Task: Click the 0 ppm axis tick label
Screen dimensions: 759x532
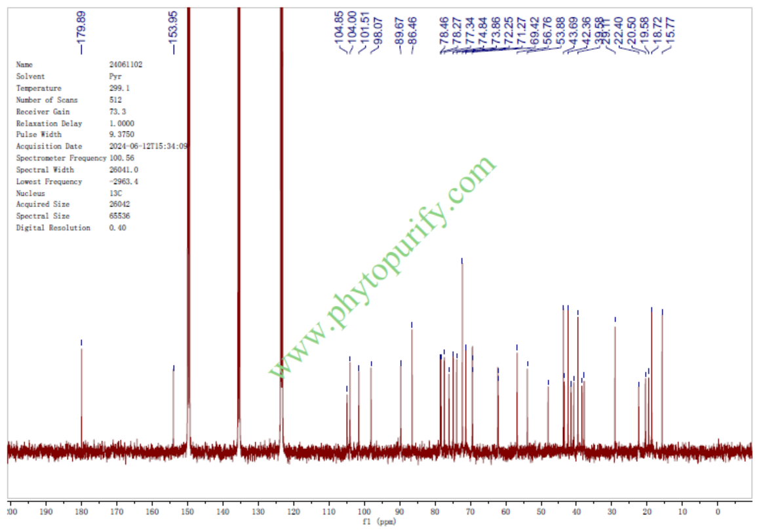Action: pos(717,512)
